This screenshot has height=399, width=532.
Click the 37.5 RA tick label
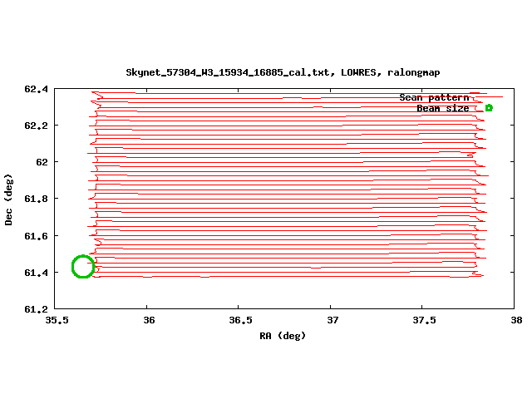pyautogui.click(x=424, y=320)
